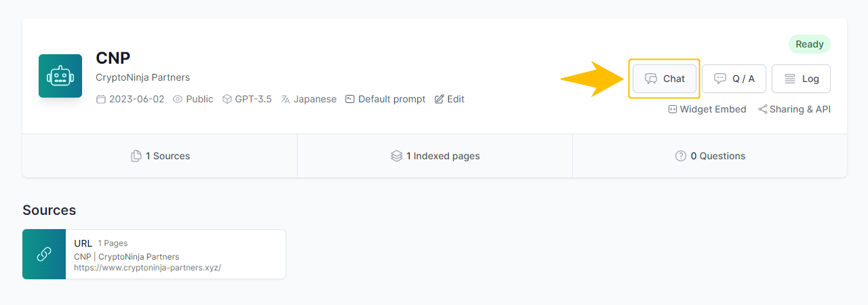Click the CryptoNinja Partners subtitle
This screenshot has height=305, width=868.
[x=143, y=77]
